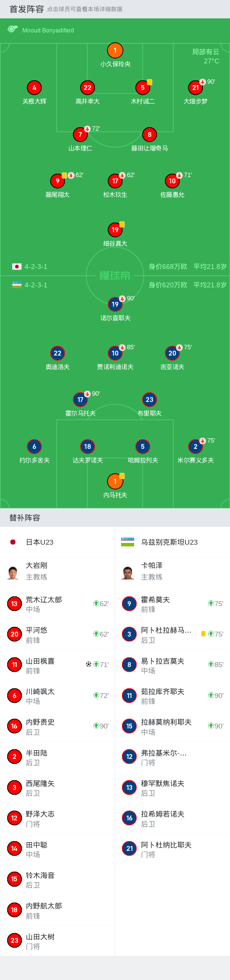This screenshot has height=980, width=230.
Task: Tap Japan goalkeeper number 1 小久保玲央
Action: coord(115,51)
